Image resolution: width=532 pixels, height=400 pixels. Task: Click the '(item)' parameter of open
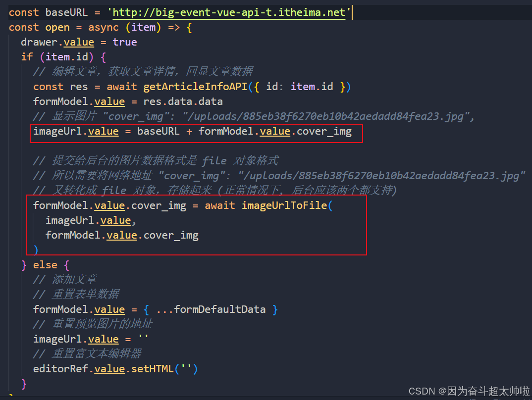tap(143, 27)
